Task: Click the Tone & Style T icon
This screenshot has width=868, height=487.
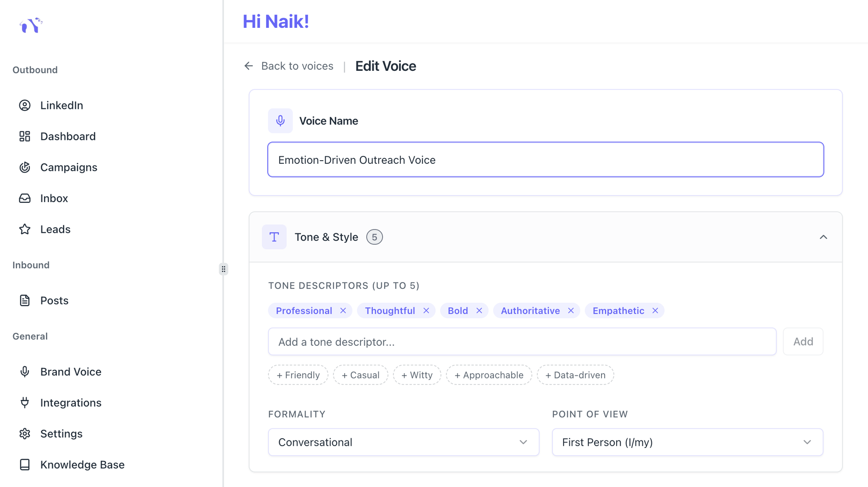Action: [x=274, y=237]
